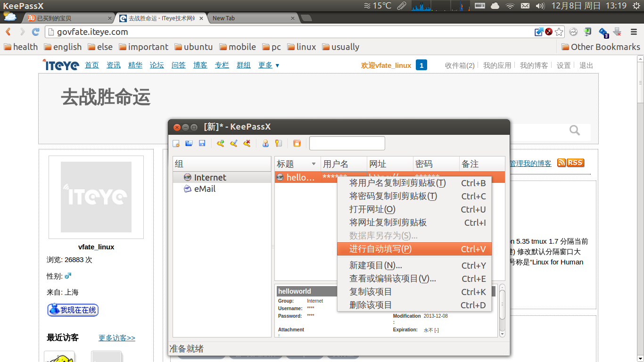The image size is (644, 362).
Task: Click the green monitor extension icon
Action: point(588,32)
